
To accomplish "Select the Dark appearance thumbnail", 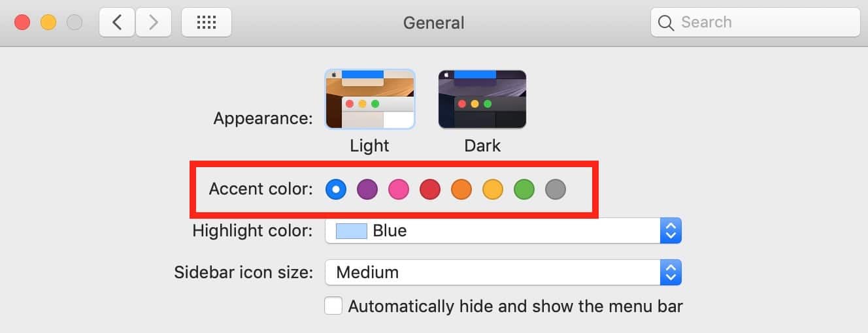I will pos(482,99).
